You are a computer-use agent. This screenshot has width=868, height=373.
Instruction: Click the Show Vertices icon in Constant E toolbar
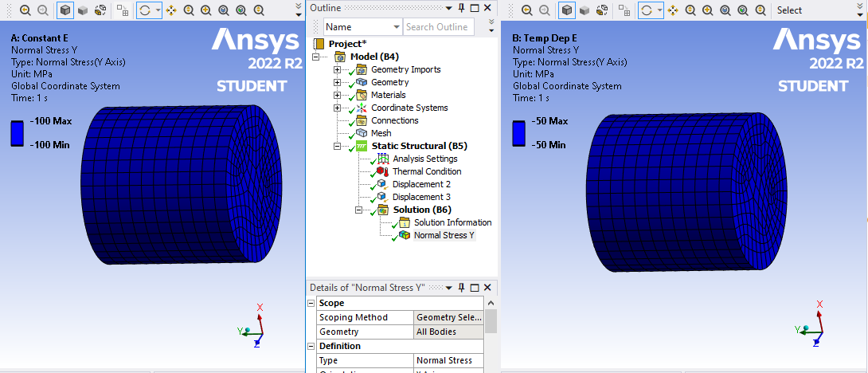pos(123,10)
